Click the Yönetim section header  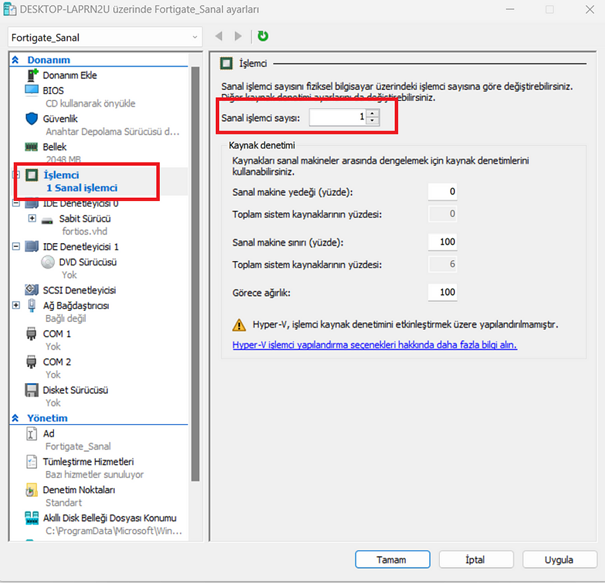tap(47, 418)
